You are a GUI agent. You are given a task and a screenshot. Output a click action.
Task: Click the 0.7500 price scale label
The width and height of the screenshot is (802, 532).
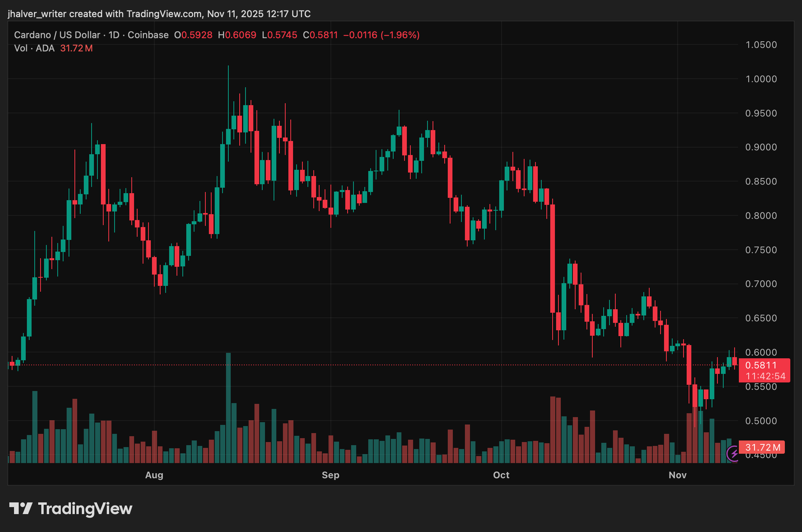click(761, 250)
